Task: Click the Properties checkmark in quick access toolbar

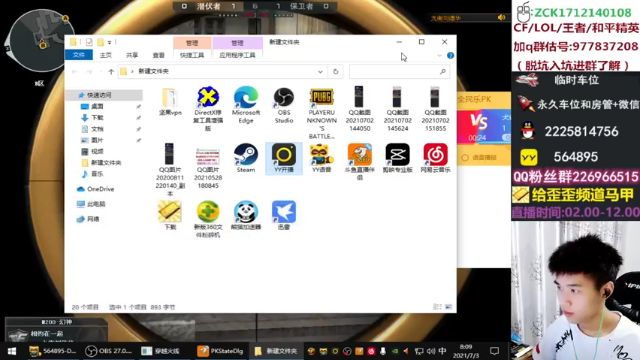Action: pyautogui.click(x=89, y=42)
